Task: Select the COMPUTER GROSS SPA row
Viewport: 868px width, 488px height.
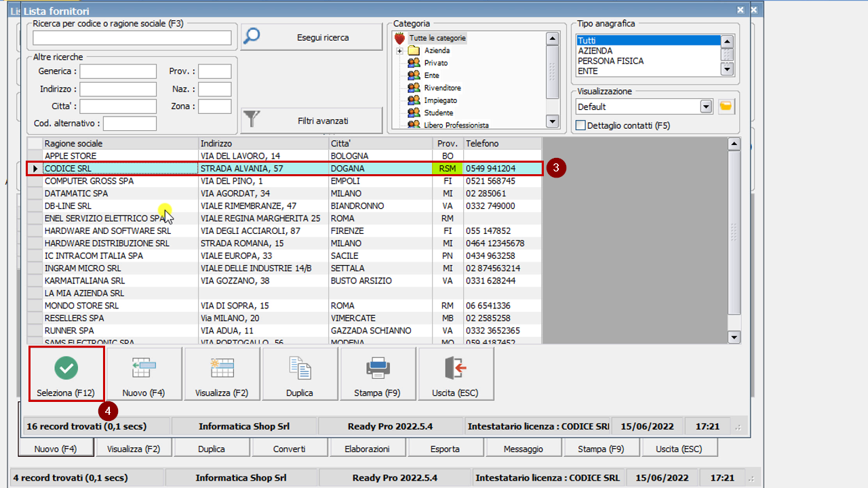Action: pos(284,181)
